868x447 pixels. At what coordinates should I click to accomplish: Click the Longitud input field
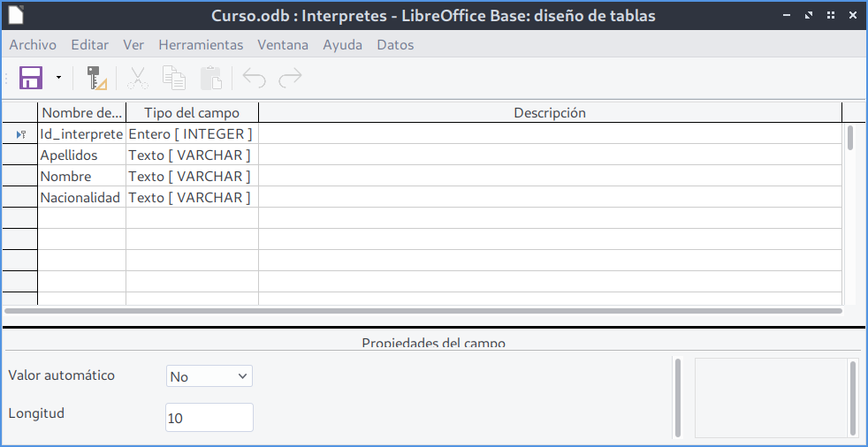tap(209, 418)
